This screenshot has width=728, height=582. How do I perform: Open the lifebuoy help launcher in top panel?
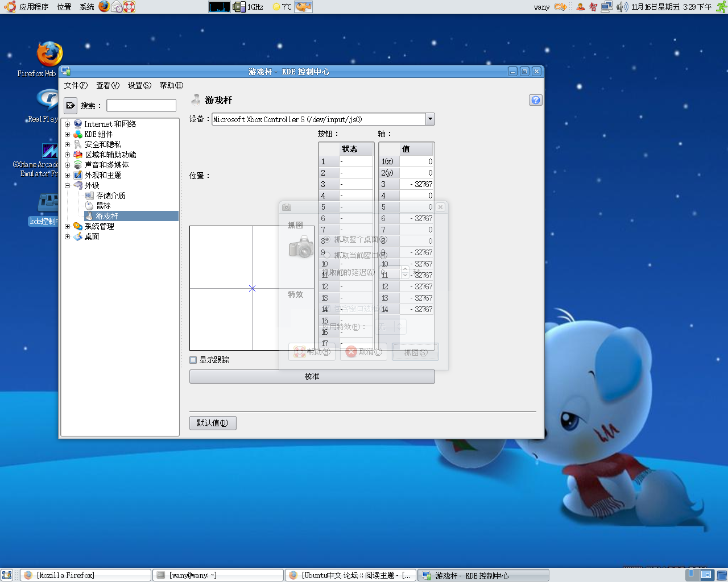tap(129, 7)
